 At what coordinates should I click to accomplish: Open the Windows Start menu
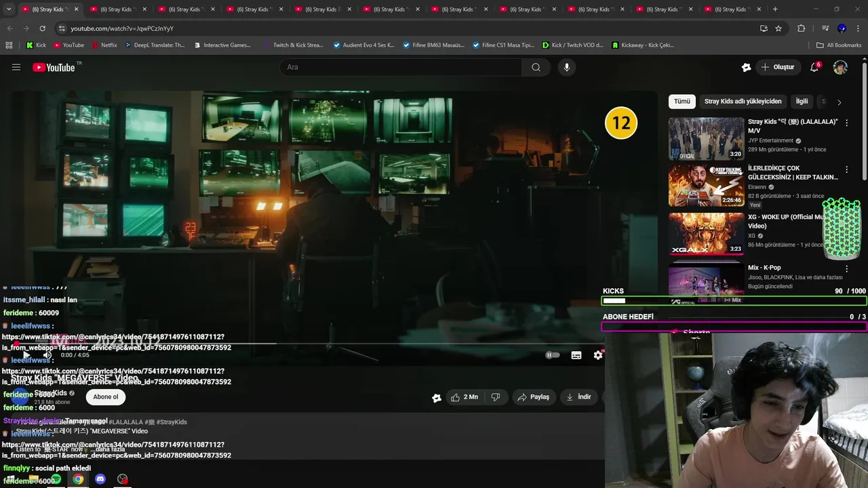(x=11, y=479)
